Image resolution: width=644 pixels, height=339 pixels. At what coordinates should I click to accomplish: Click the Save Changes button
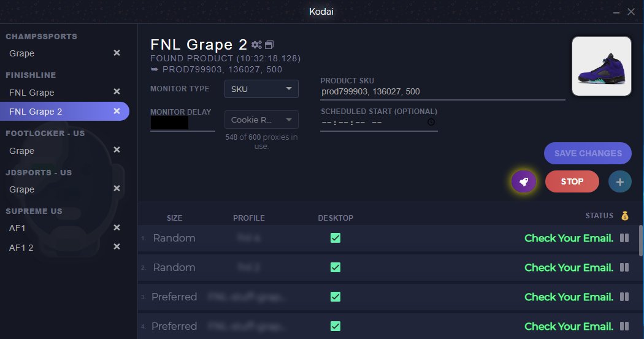click(588, 153)
